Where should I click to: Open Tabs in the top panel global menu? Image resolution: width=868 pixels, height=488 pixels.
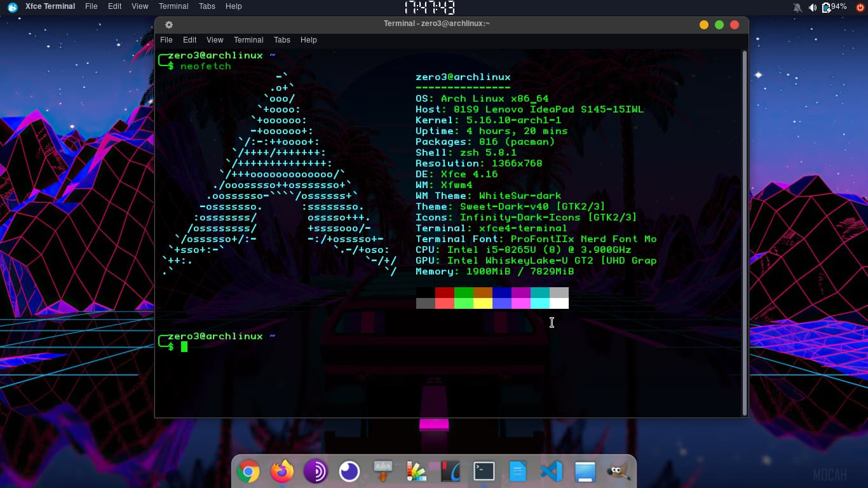coord(207,6)
